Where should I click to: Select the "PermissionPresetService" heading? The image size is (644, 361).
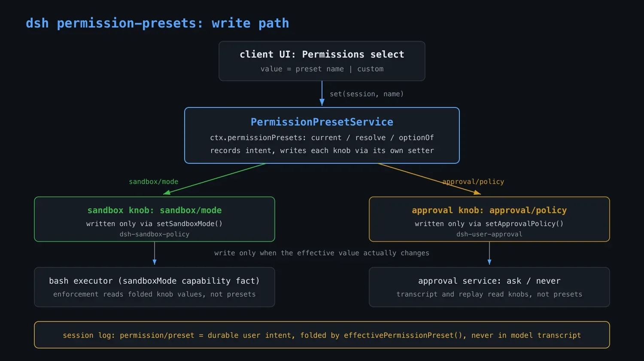click(x=322, y=122)
